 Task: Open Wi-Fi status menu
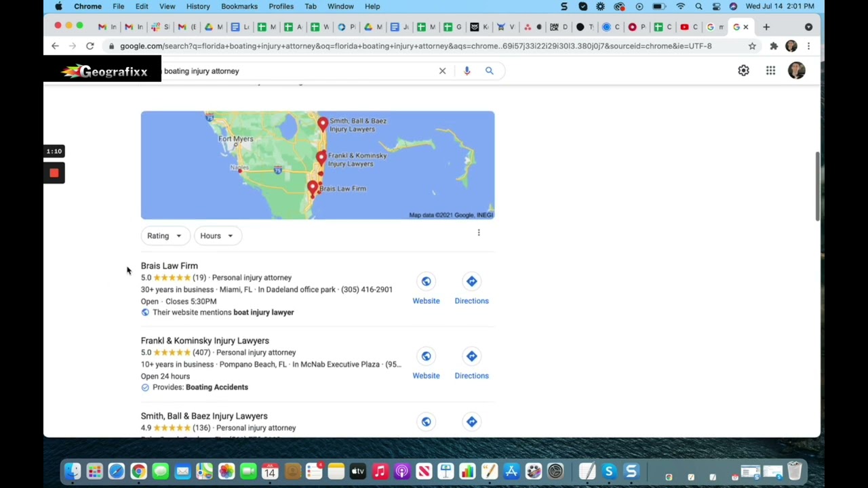click(680, 6)
